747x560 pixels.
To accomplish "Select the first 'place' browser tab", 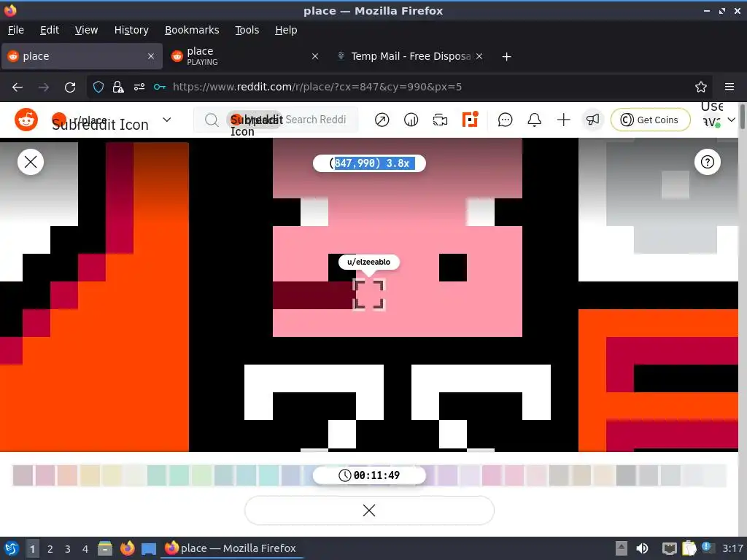I will pyautogui.click(x=82, y=56).
